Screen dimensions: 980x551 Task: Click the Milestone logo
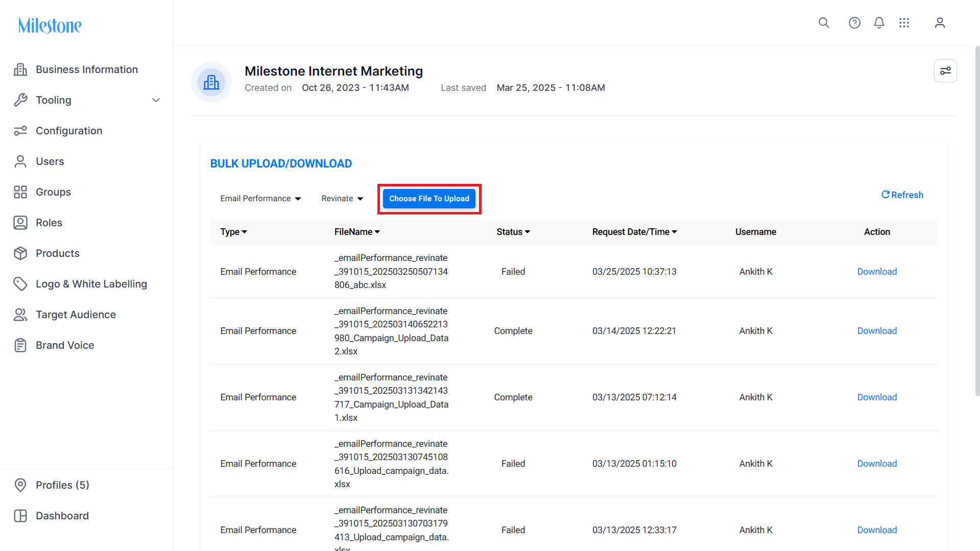pyautogui.click(x=50, y=25)
